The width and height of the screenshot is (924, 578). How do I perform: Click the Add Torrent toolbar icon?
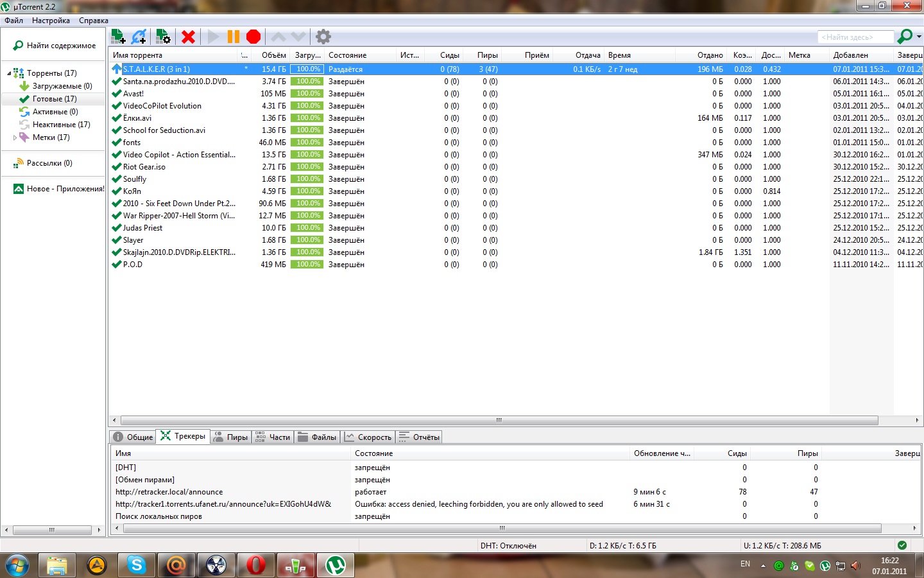[x=118, y=37]
